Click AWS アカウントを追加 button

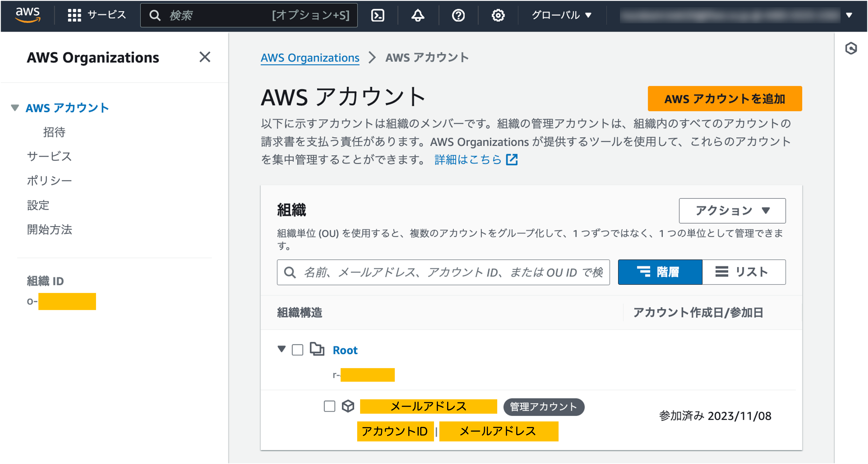coord(725,99)
